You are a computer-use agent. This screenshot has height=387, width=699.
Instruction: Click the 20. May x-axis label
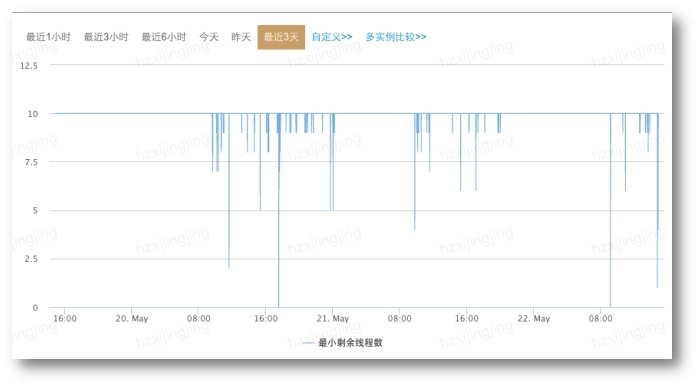click(132, 319)
